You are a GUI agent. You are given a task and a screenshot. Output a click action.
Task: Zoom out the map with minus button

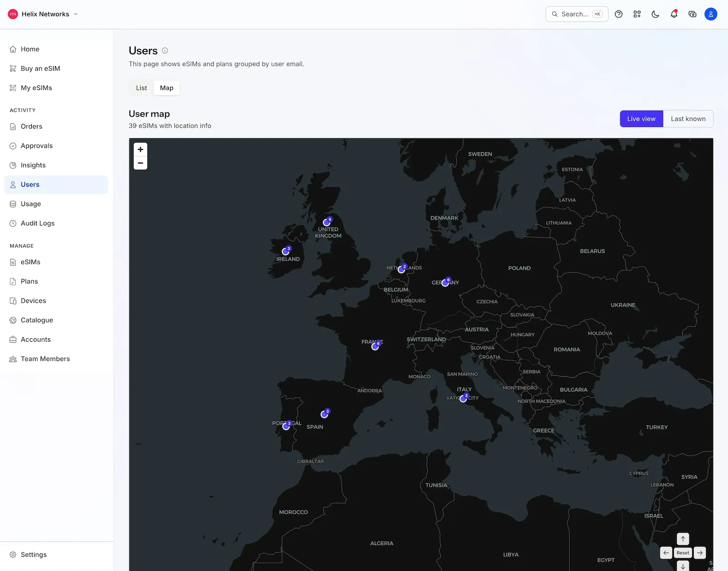[x=141, y=163]
